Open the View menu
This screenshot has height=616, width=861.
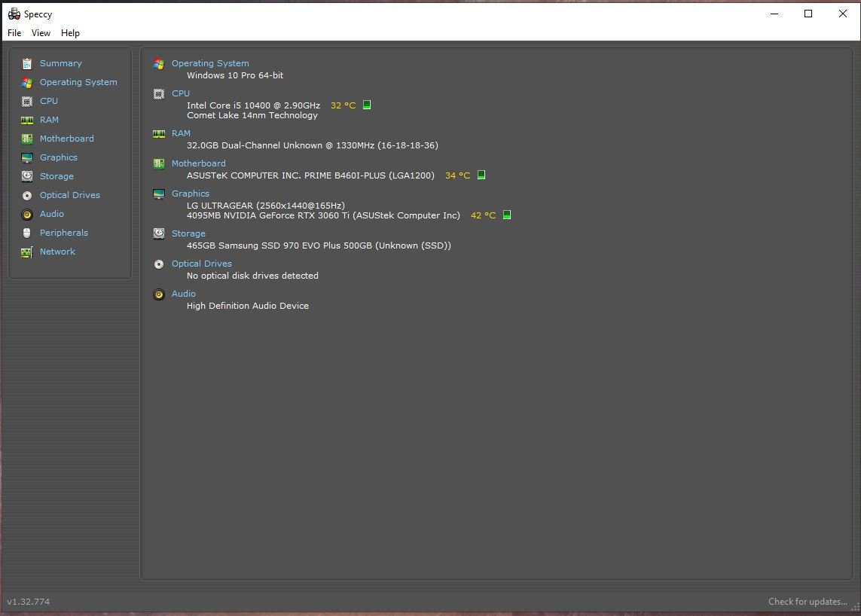tap(41, 33)
